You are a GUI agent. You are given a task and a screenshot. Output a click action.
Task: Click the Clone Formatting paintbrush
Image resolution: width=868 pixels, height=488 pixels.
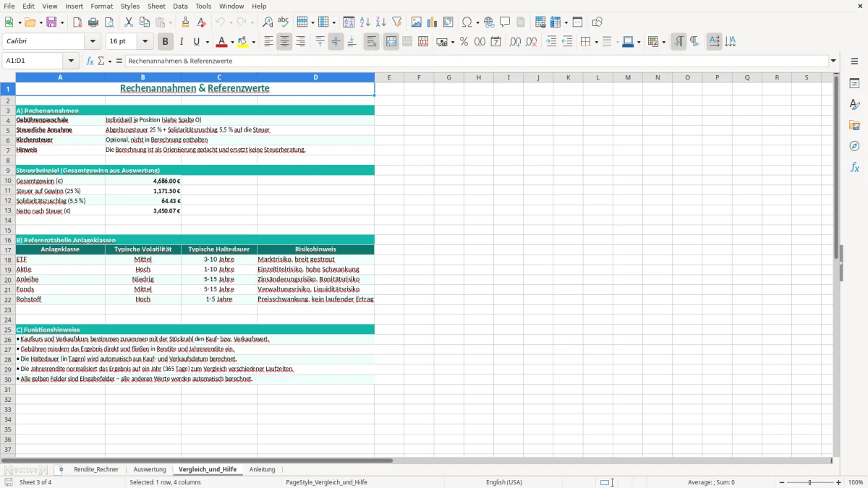(185, 22)
